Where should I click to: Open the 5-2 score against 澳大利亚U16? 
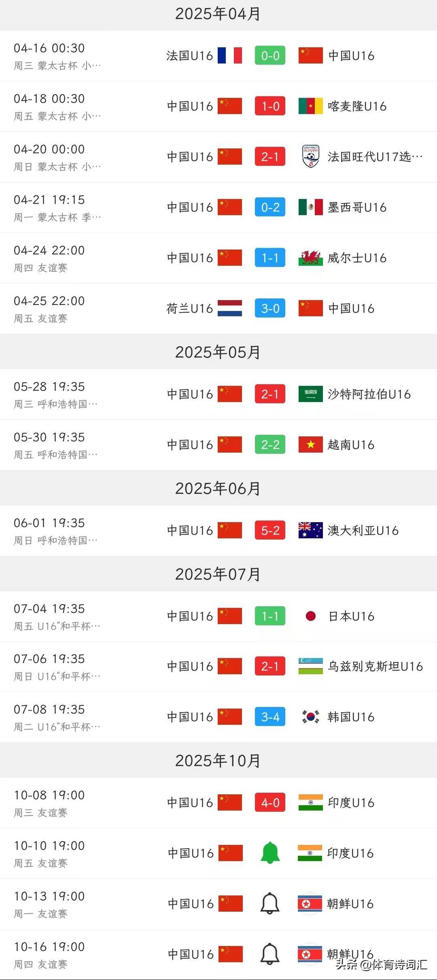[270, 530]
